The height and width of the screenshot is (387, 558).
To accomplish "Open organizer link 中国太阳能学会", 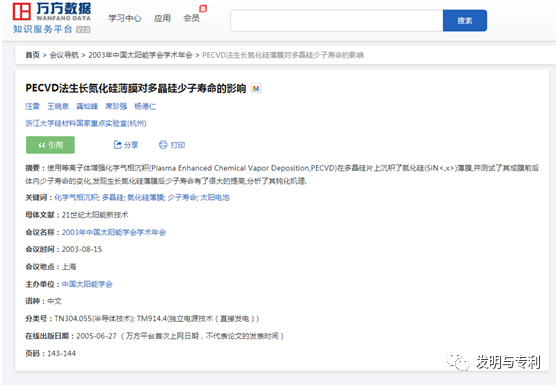I will click(87, 284).
